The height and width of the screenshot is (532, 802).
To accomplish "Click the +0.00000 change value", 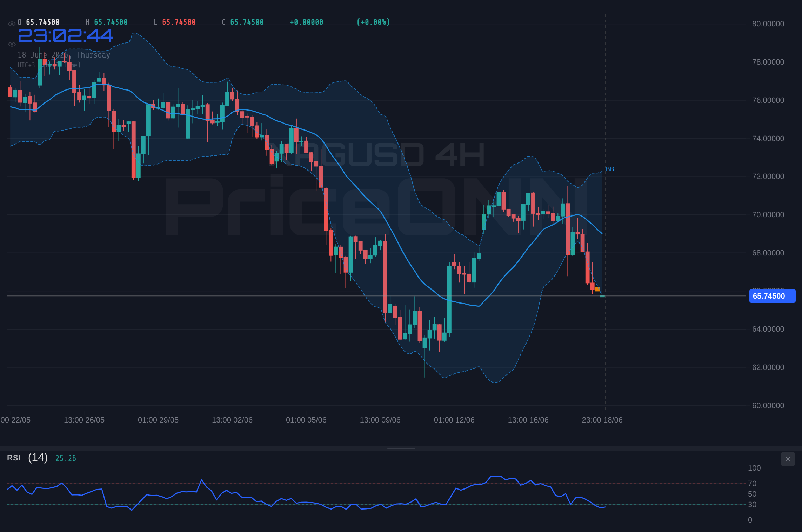I will click(307, 22).
